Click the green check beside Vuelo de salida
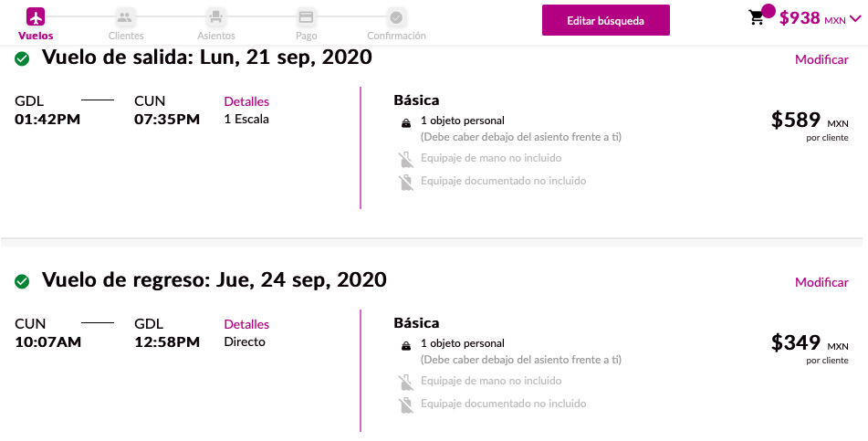Screen dimensions: 868x441 coord(22,58)
